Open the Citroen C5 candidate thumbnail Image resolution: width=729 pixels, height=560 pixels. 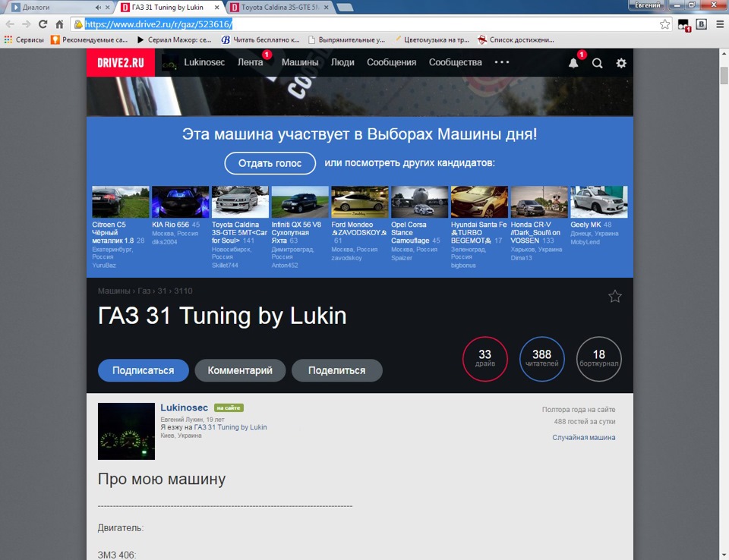121,202
